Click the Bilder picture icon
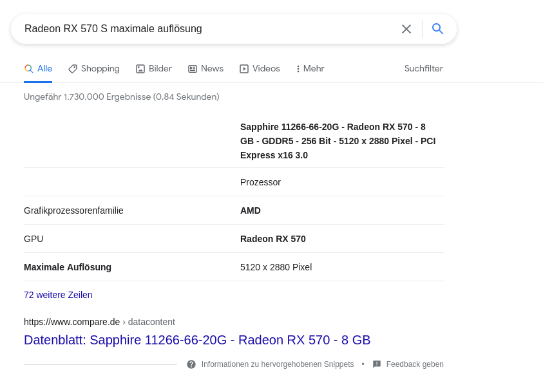The height and width of the screenshot is (392, 543). click(140, 69)
